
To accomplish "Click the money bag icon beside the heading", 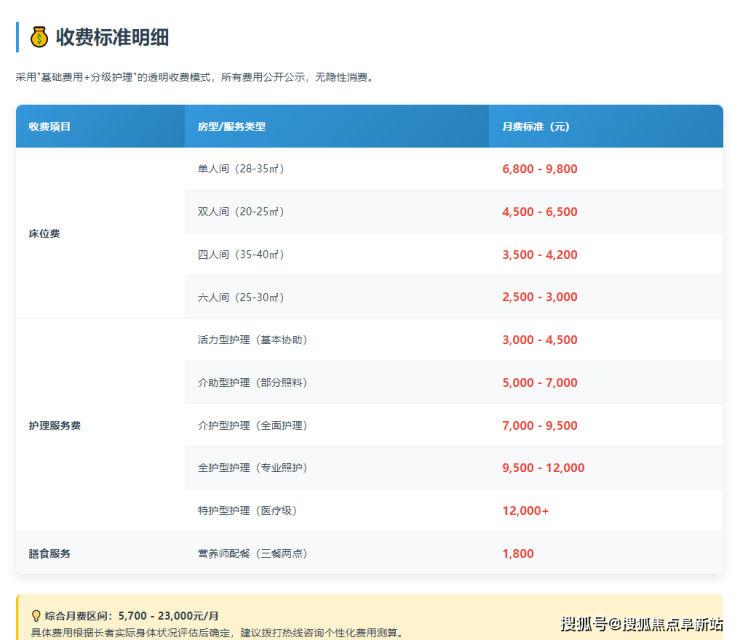I will (39, 37).
